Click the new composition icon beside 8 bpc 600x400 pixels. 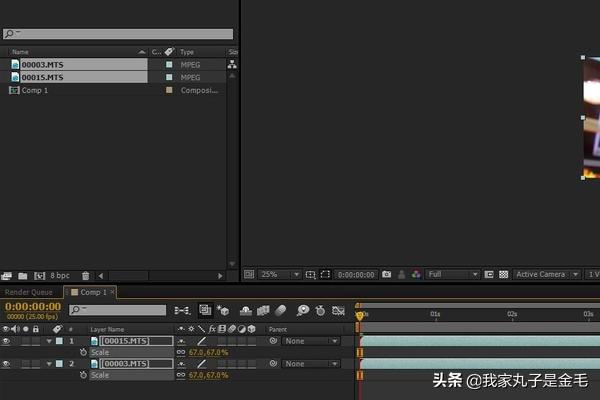point(40,276)
